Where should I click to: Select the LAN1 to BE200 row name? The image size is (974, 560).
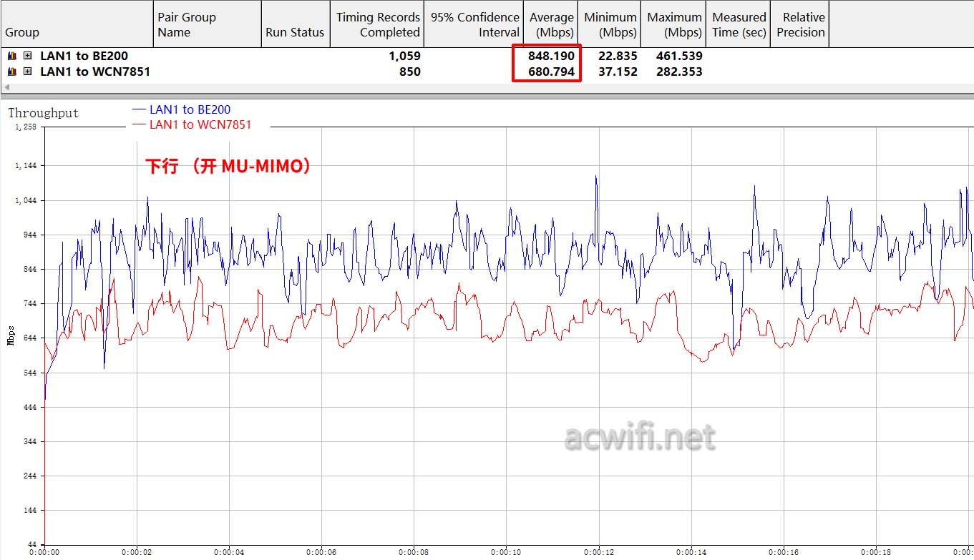coord(84,56)
